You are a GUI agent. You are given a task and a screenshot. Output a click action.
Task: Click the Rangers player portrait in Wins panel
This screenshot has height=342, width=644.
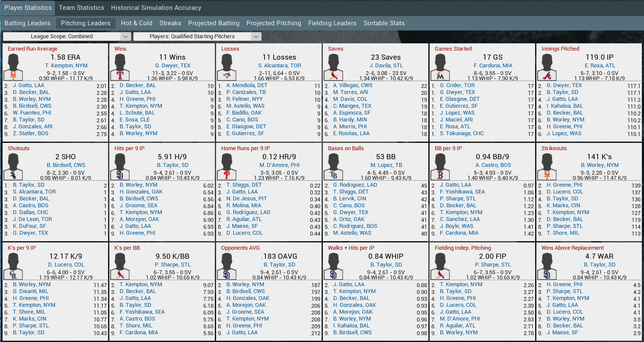point(122,67)
